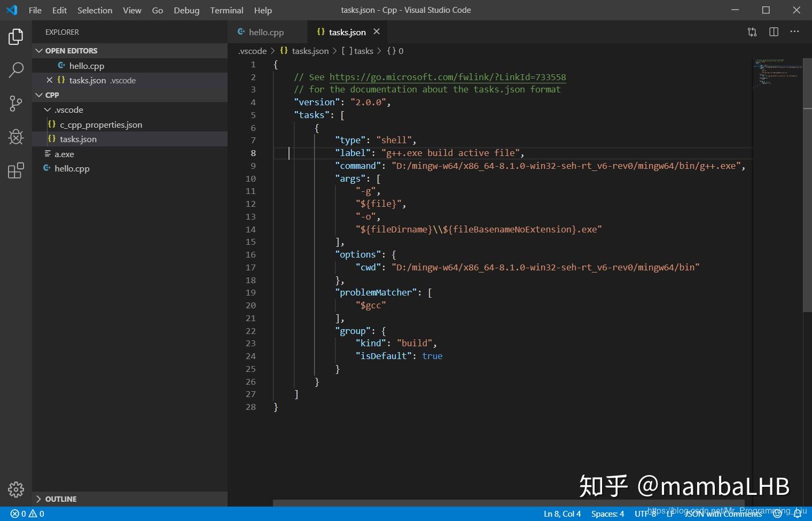
Task: Collapse the CPP folder section
Action: [x=40, y=95]
